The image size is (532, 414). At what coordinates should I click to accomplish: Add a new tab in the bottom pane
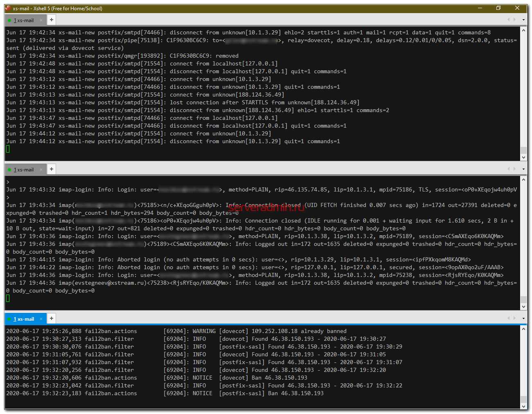tap(52, 318)
